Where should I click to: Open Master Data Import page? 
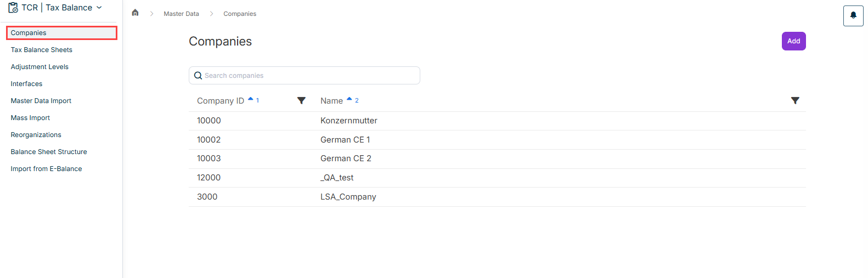(x=41, y=101)
